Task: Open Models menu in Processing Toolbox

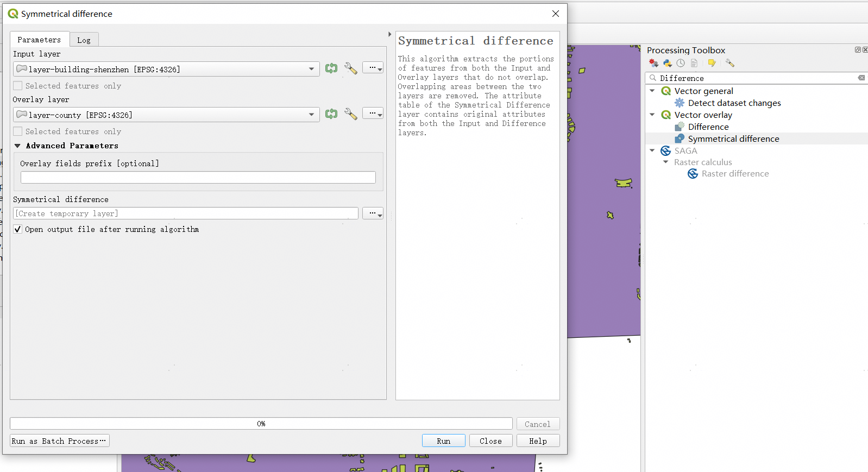Action: click(x=653, y=64)
